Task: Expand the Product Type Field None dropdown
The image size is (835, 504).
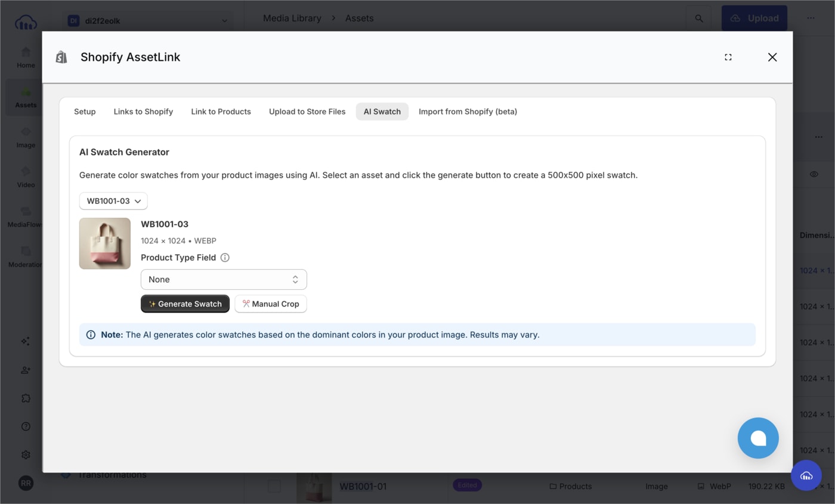Action: click(x=224, y=279)
